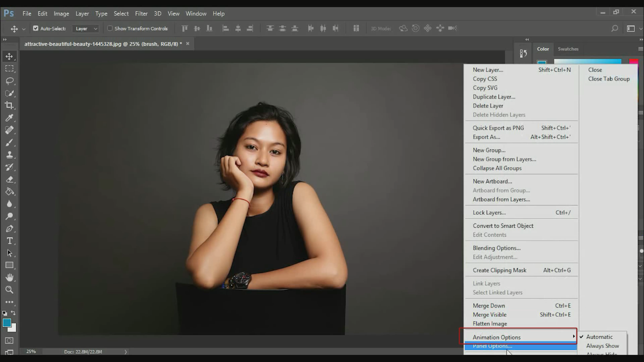This screenshot has width=644, height=362.
Task: Switch to the Swatches tab
Action: pyautogui.click(x=568, y=49)
